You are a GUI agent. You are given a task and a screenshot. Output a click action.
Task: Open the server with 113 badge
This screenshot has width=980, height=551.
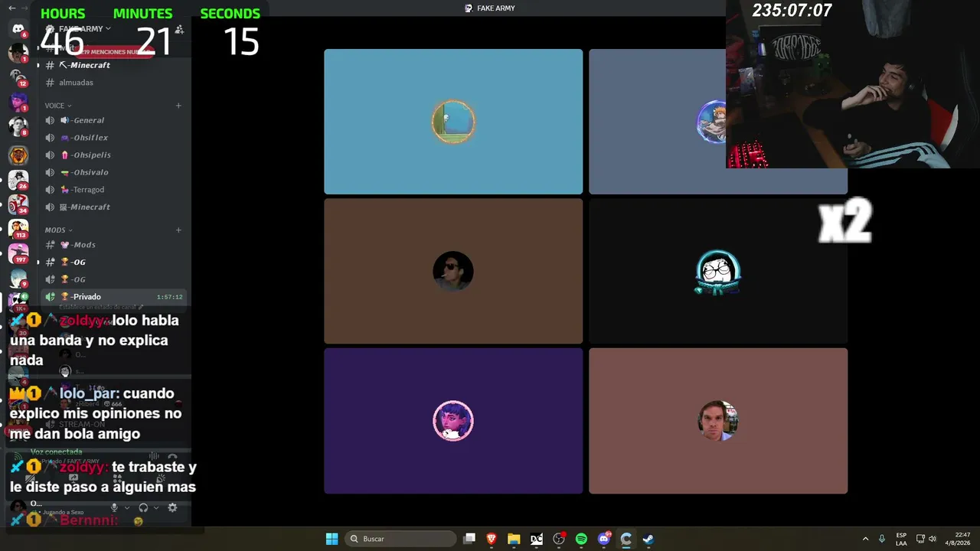(x=18, y=228)
